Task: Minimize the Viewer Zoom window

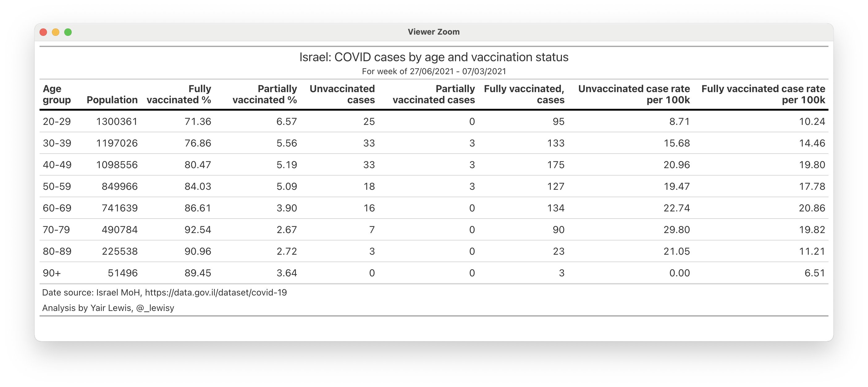Action: (x=56, y=32)
